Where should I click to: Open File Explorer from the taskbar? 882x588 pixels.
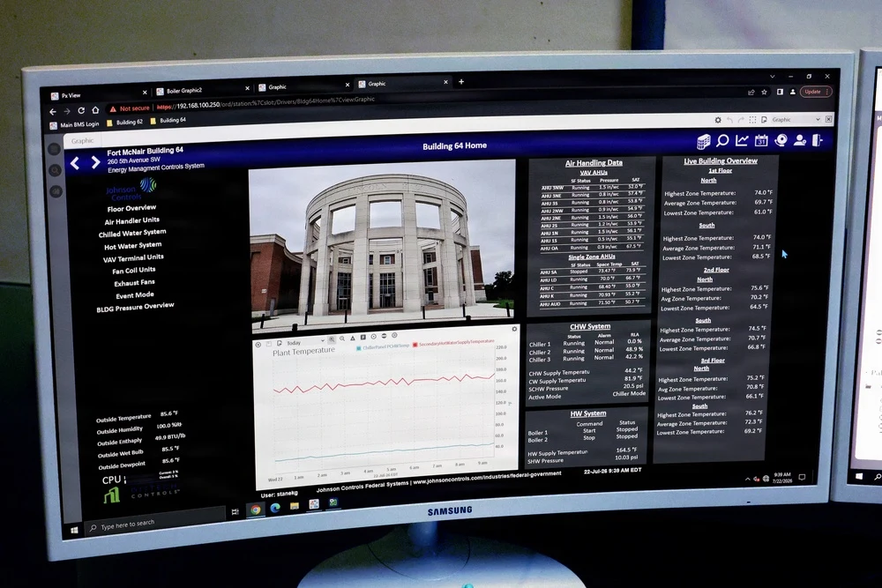tap(295, 507)
